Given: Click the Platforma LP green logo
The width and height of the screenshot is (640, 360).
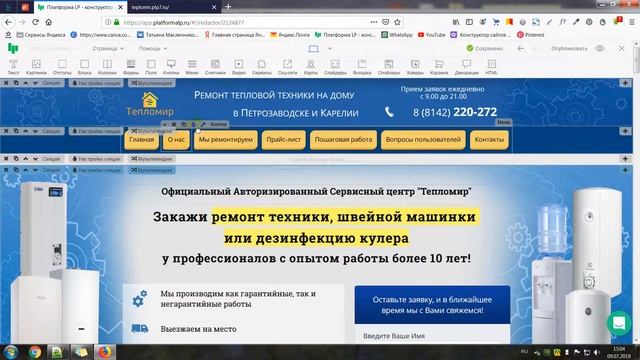Looking at the screenshot, I should tap(13, 49).
